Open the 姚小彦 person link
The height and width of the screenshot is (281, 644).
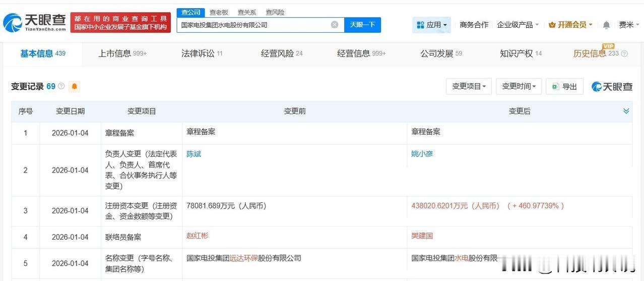[422, 154]
